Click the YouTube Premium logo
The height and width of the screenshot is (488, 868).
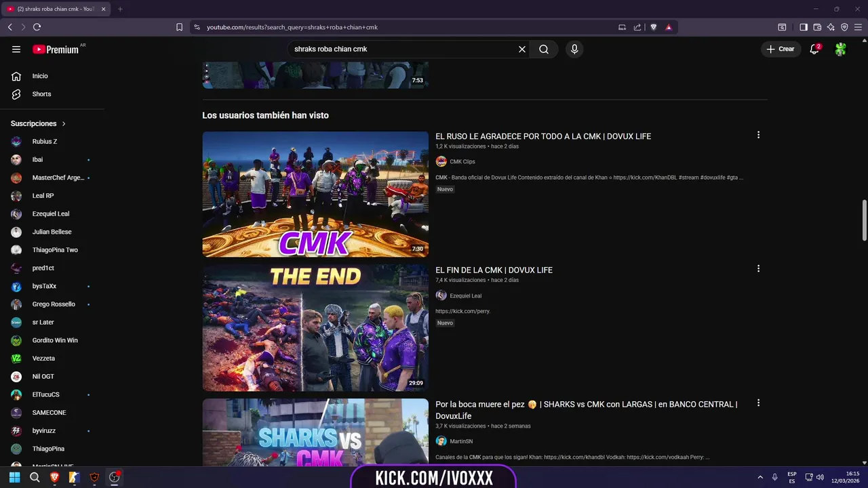[x=56, y=49]
